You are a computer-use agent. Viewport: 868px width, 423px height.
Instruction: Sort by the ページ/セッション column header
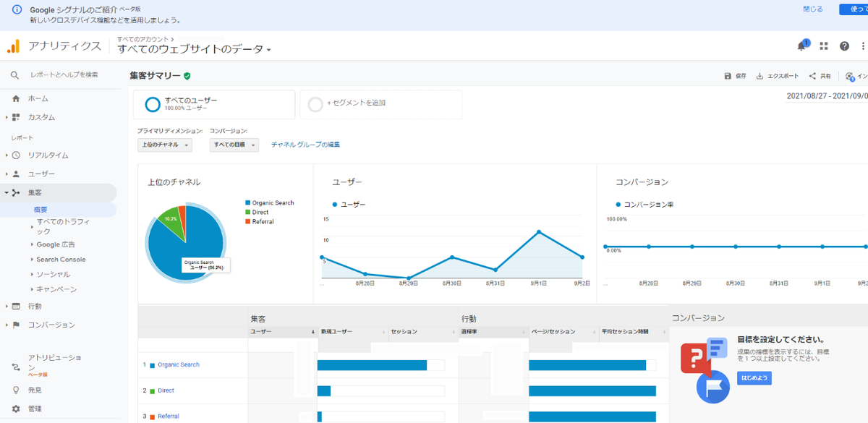(x=563, y=332)
